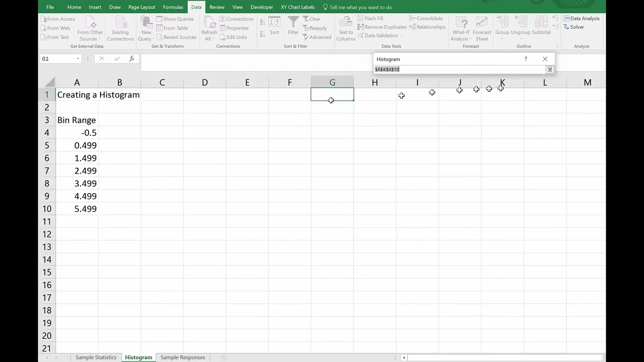
Task: Click the Histogram range input field
Action: point(460,69)
